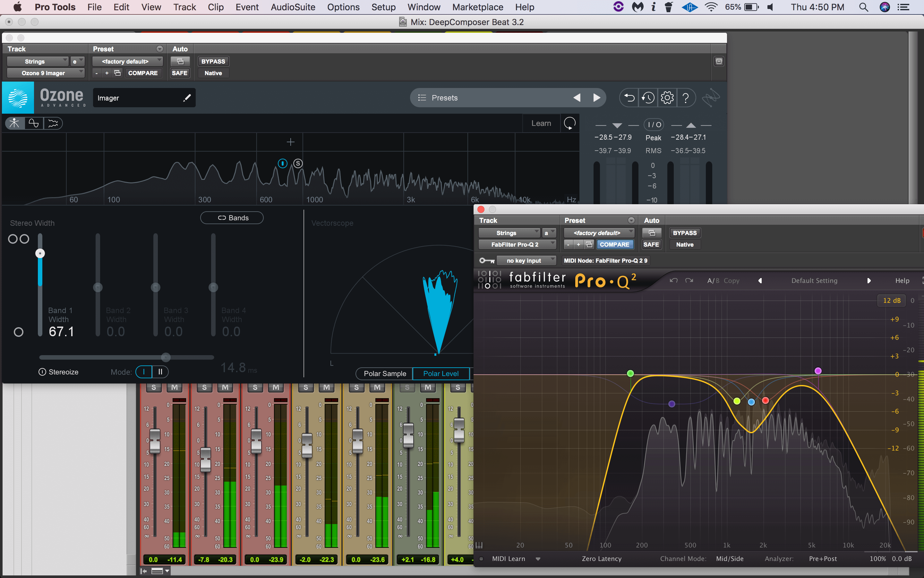Click A/B Copy in Pro-Q 2

[x=723, y=281]
